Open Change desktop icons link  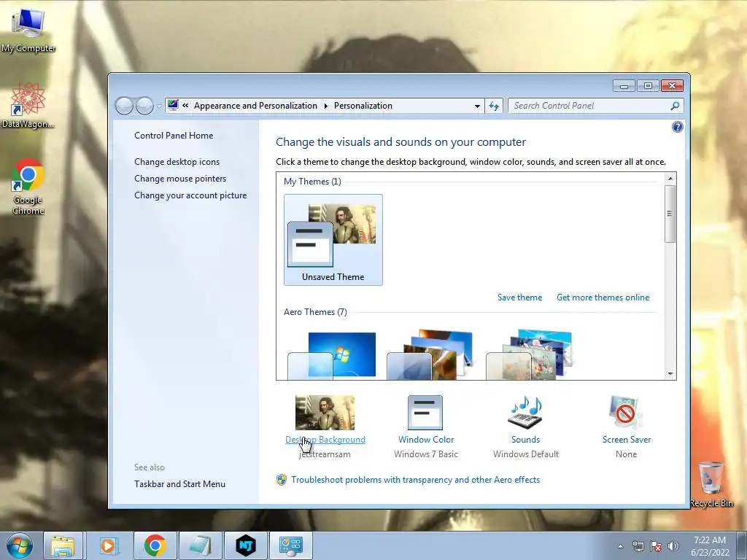(x=177, y=162)
